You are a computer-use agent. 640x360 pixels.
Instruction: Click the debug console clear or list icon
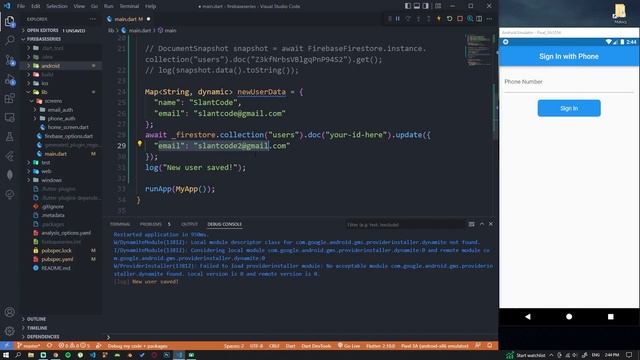[x=471, y=224]
